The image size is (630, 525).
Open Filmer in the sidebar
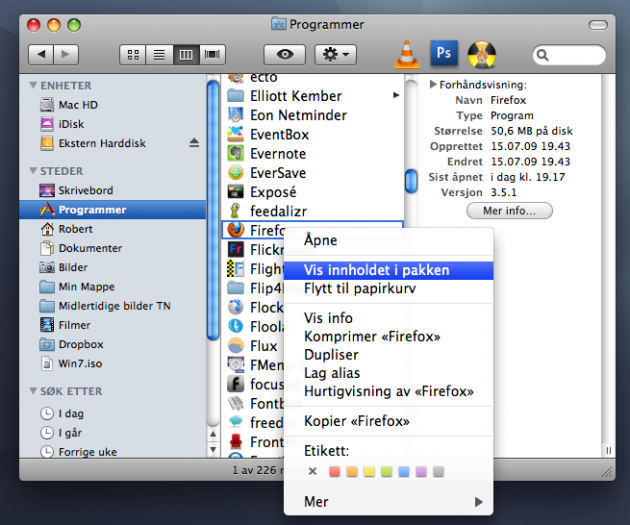112,325
